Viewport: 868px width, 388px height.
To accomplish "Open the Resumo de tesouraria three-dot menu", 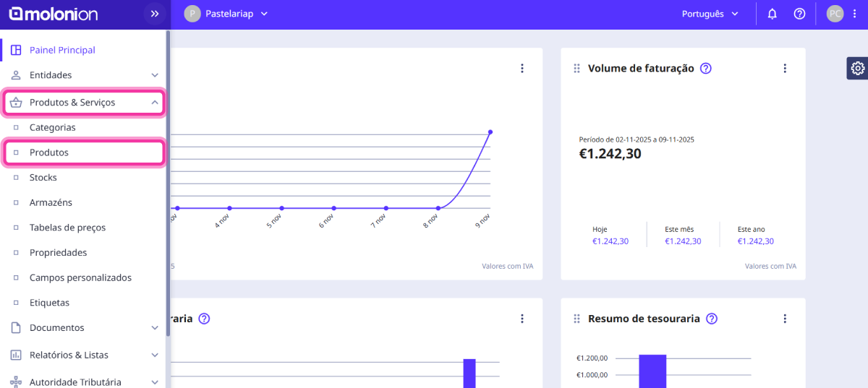I will [x=785, y=319].
